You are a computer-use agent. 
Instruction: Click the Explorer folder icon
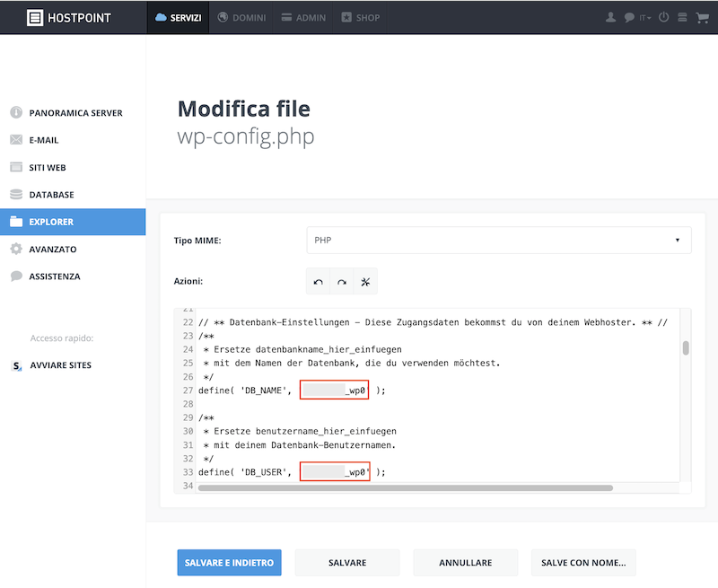click(x=16, y=222)
